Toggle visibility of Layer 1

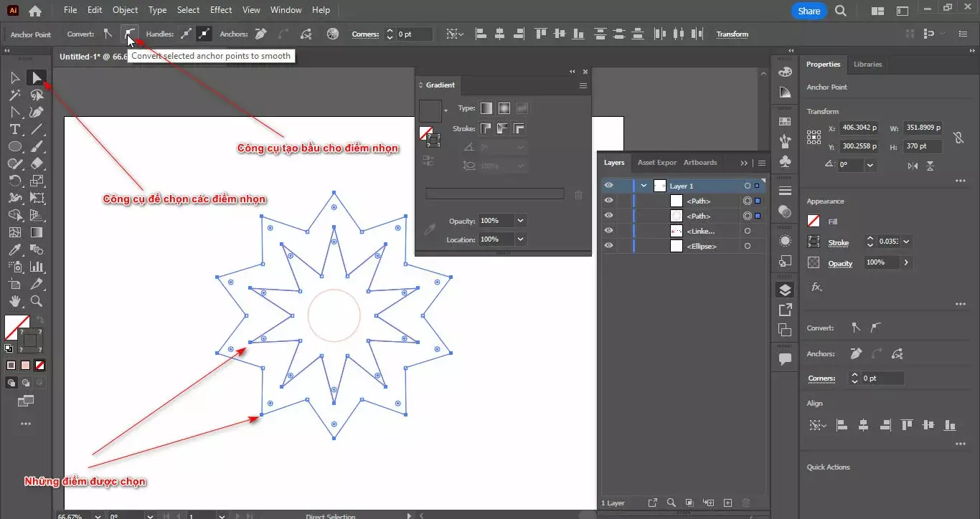point(608,186)
